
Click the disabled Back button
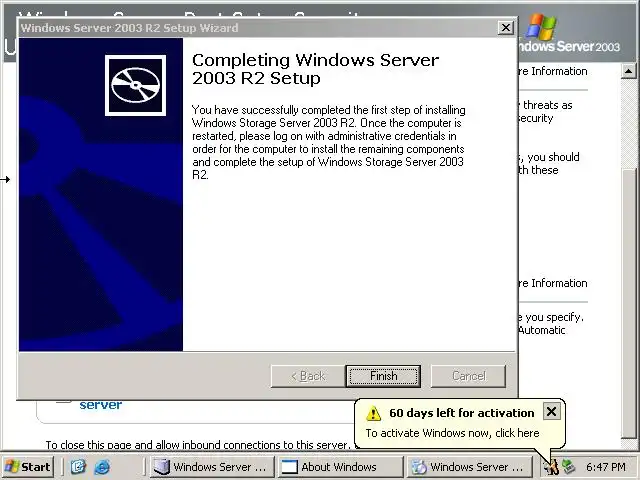[308, 376]
